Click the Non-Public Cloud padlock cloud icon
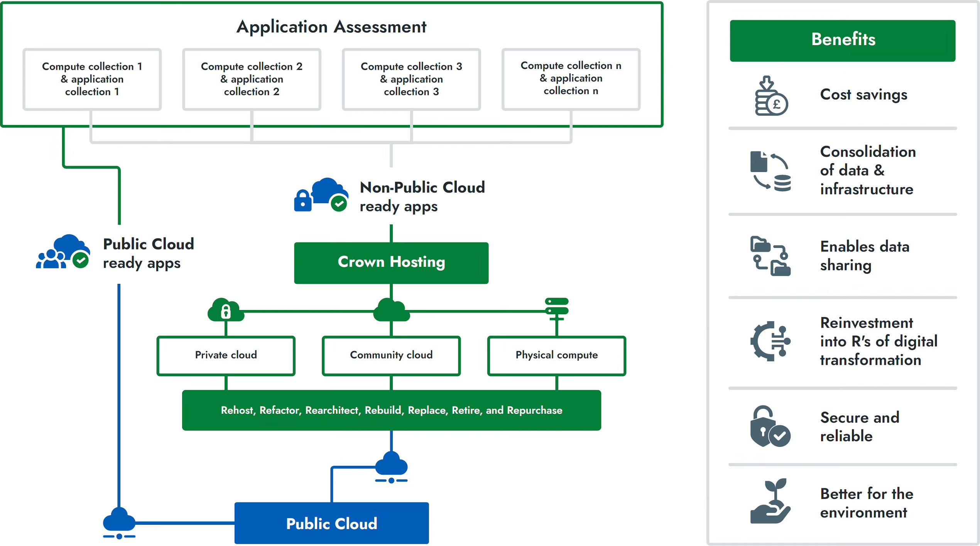The width and height of the screenshot is (980, 546). (321, 195)
